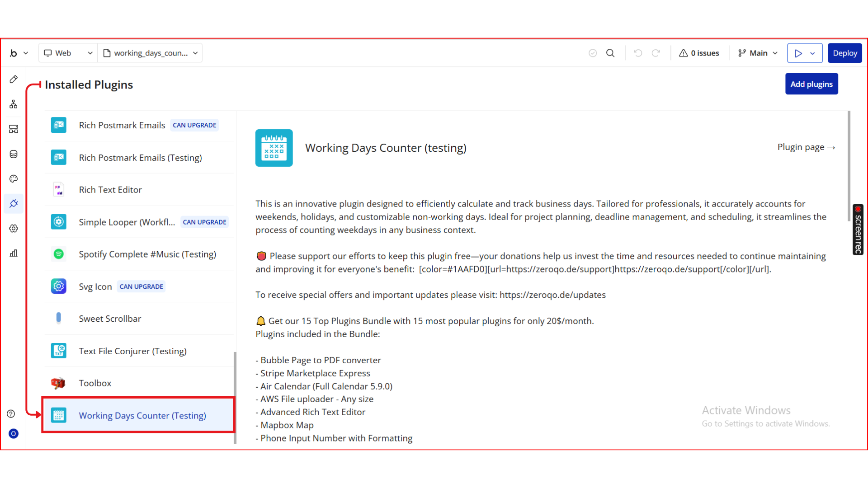Click the undo arrow icon
Viewport: 868px width, 488px height.
[638, 53]
